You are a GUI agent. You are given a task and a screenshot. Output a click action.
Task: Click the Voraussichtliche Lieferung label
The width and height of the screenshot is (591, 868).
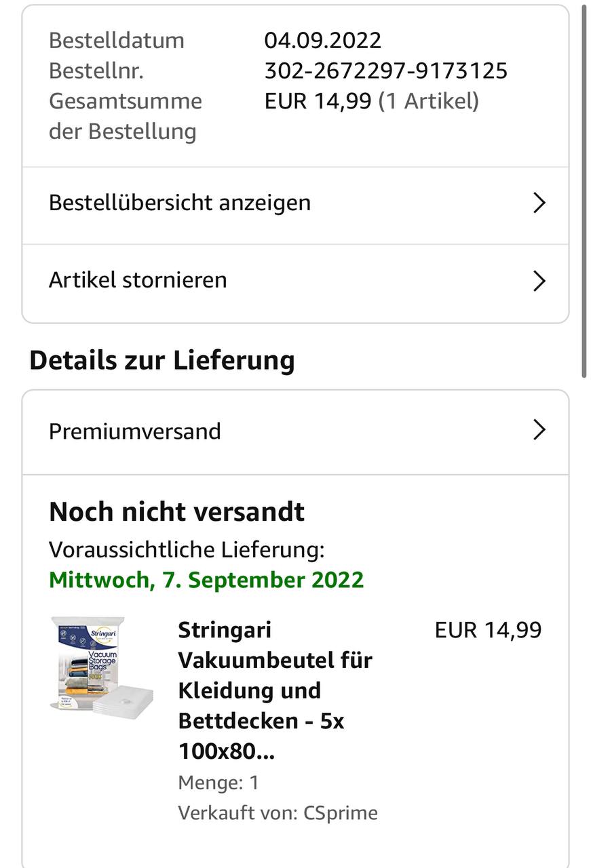(x=187, y=549)
